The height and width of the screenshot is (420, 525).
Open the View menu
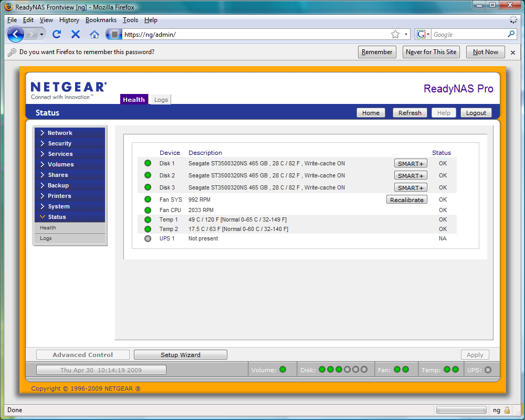tap(46, 20)
